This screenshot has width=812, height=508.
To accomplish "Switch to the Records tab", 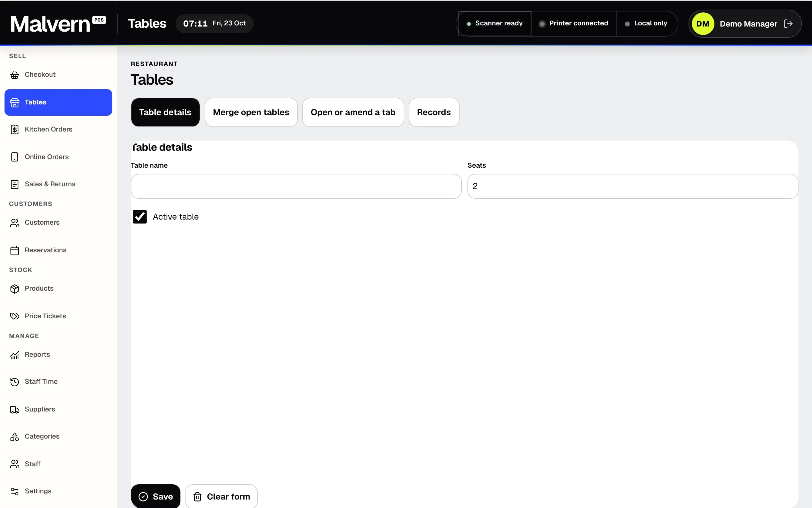I will tap(434, 112).
